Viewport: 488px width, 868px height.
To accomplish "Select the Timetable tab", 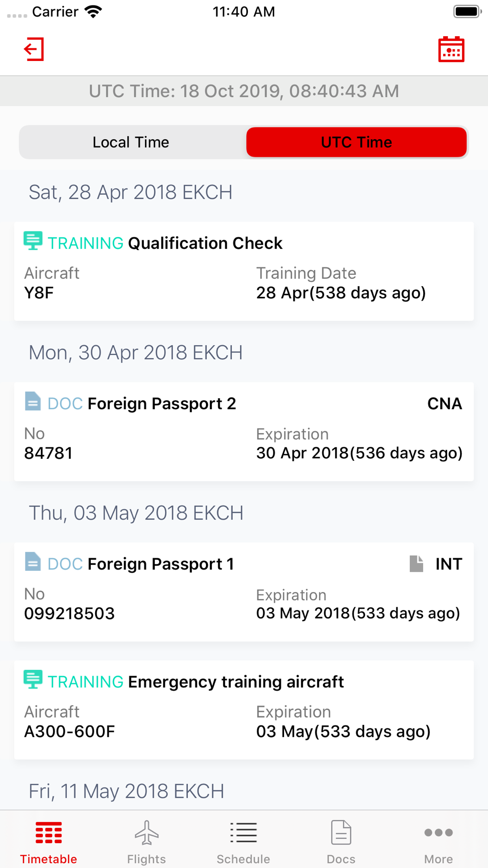I will (48, 842).
